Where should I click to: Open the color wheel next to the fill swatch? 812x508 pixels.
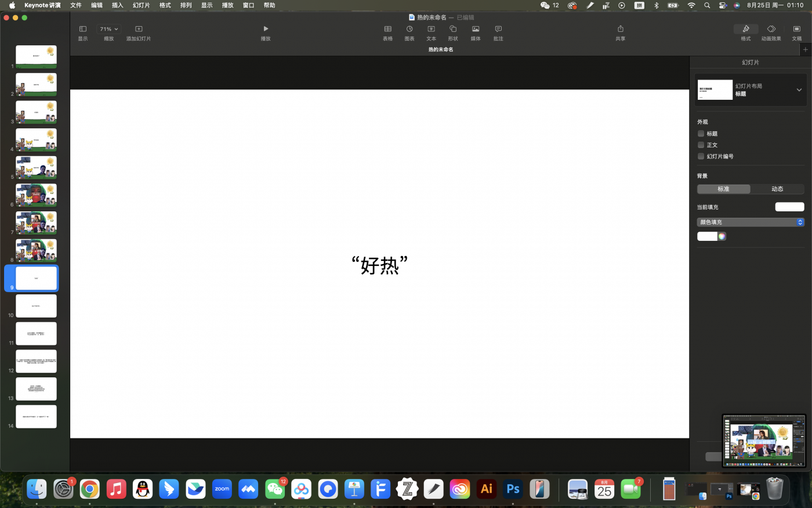(x=722, y=236)
